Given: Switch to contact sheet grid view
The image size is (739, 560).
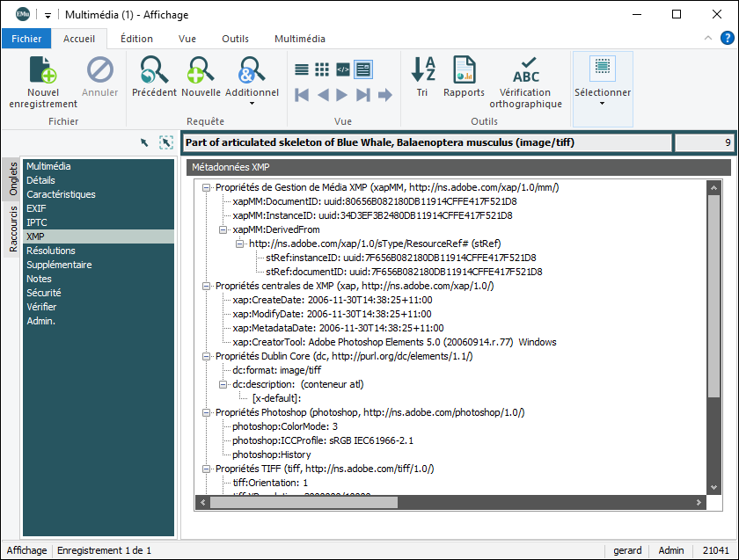Looking at the screenshot, I should click(x=322, y=69).
